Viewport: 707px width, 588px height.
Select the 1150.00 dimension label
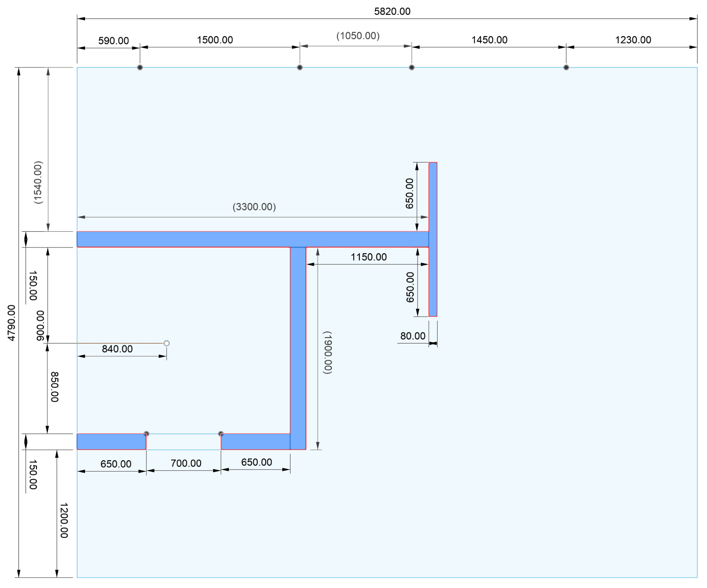[368, 257]
